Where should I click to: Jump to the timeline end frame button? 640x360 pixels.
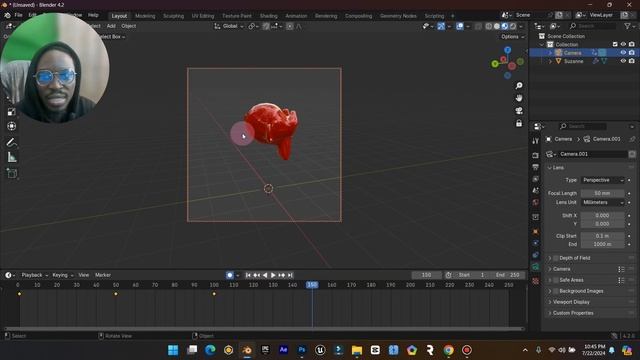tap(290, 275)
